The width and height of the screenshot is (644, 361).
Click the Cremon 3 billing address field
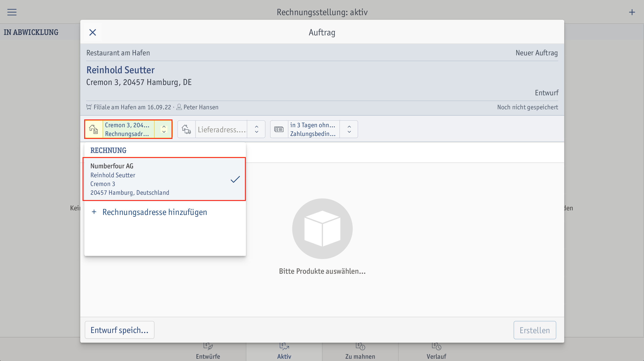click(x=128, y=129)
